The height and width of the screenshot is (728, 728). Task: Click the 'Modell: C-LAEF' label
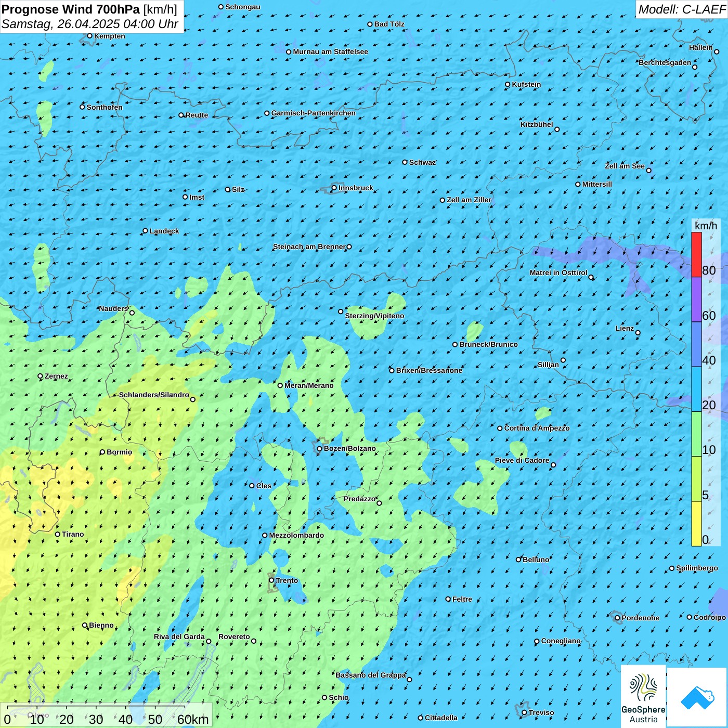[682, 9]
